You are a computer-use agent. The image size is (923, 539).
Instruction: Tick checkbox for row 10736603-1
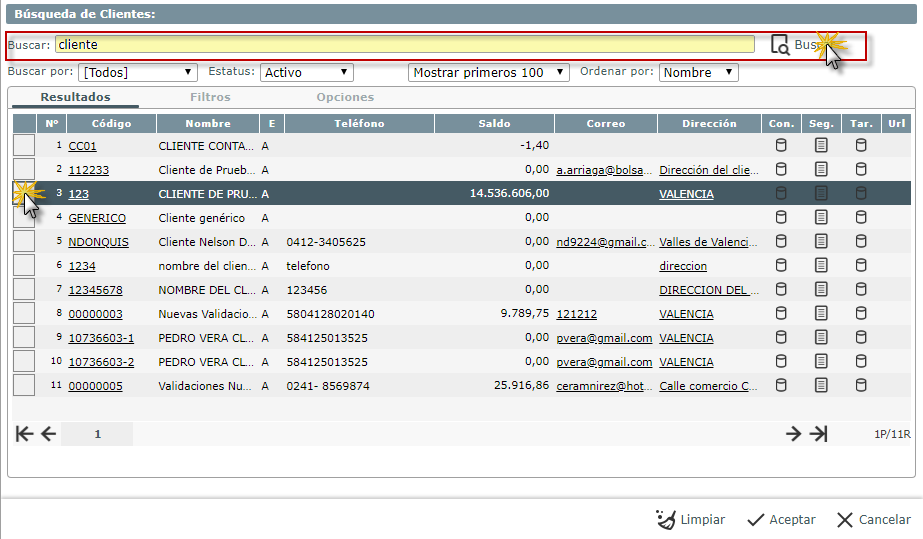pyautogui.click(x=24, y=338)
